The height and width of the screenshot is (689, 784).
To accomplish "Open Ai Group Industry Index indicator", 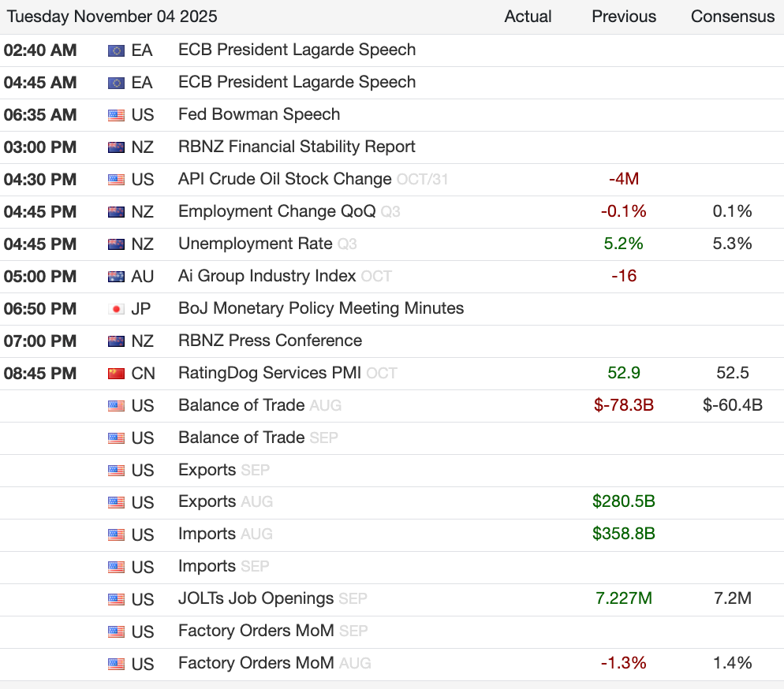I will (x=267, y=276).
